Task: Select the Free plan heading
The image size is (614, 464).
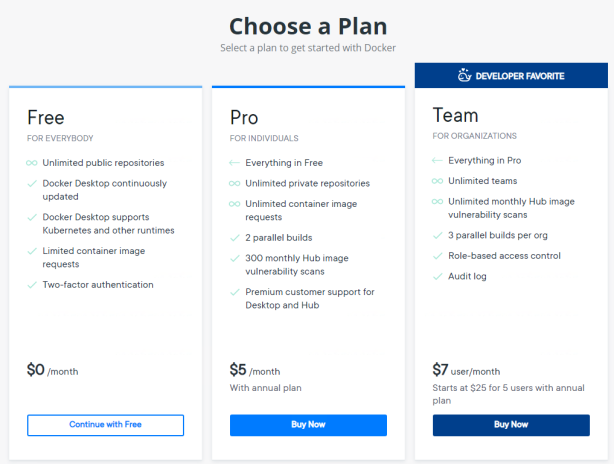Action: coord(46,116)
